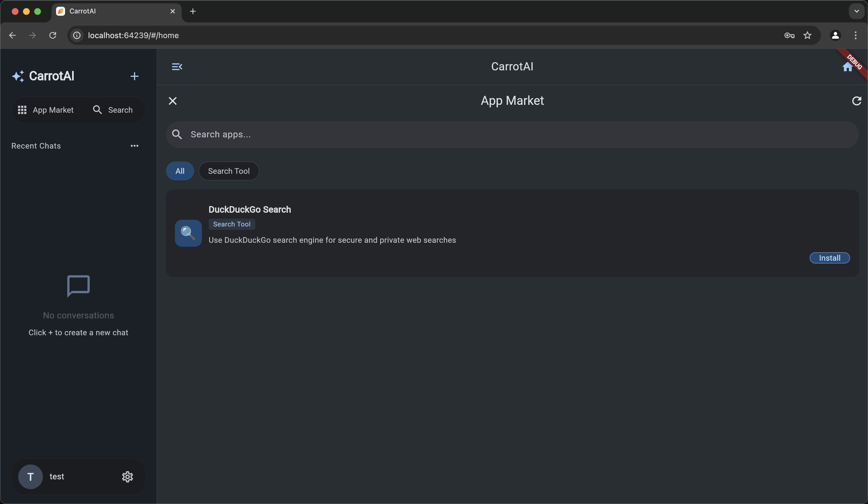Bookmark this page with star icon
The width and height of the screenshot is (868, 504).
point(807,35)
